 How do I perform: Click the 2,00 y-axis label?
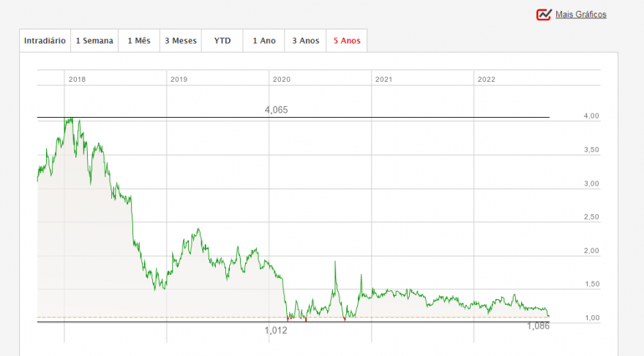point(591,251)
